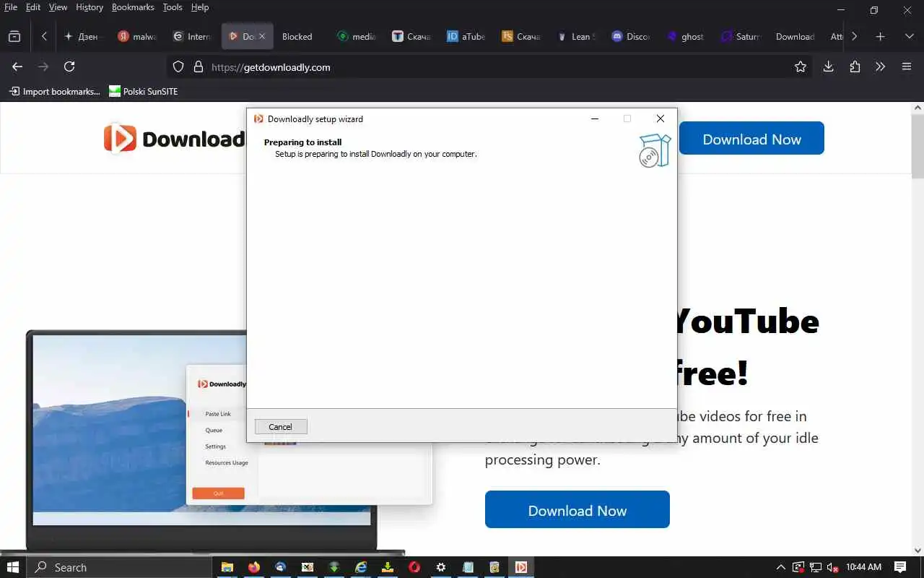Click the muted volume tray icon

[x=832, y=567]
